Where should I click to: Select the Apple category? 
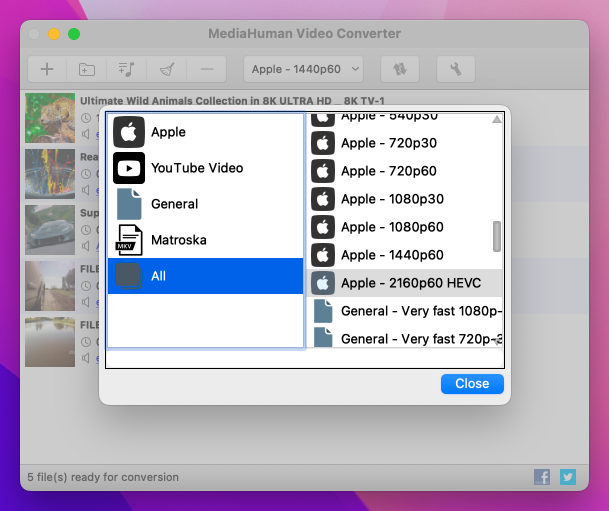pyautogui.click(x=168, y=132)
